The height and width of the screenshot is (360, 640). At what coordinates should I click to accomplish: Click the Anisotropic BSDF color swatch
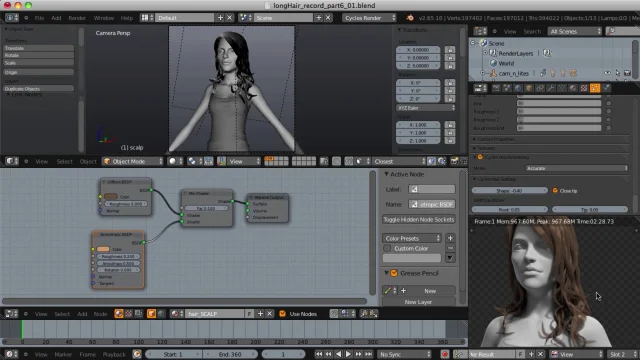tap(103, 249)
